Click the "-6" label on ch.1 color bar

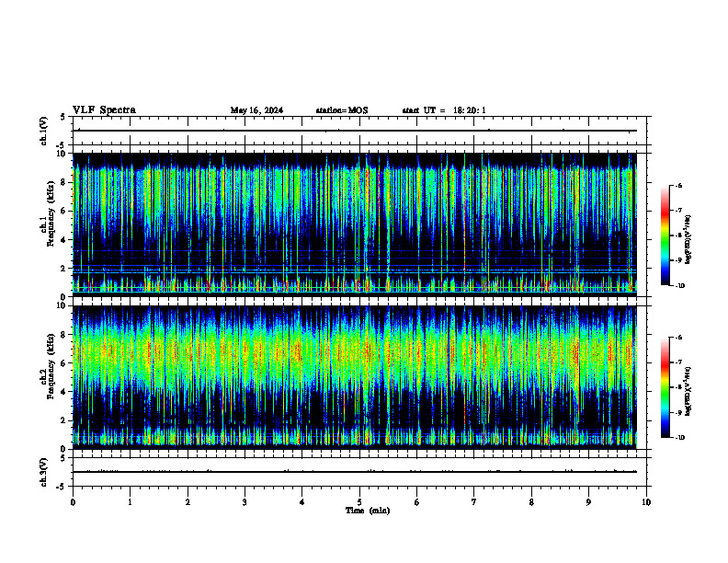(x=678, y=185)
